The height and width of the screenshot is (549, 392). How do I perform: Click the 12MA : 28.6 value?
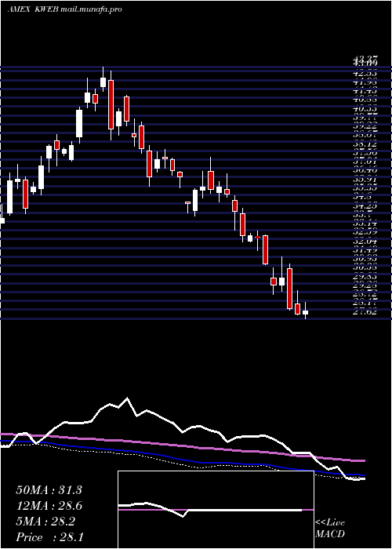coord(49,506)
